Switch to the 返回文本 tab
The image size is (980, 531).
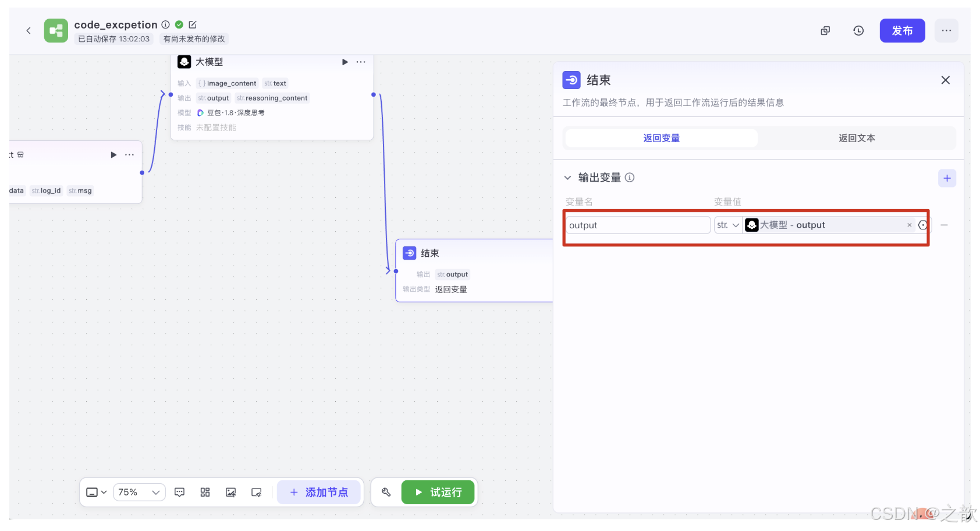(856, 138)
